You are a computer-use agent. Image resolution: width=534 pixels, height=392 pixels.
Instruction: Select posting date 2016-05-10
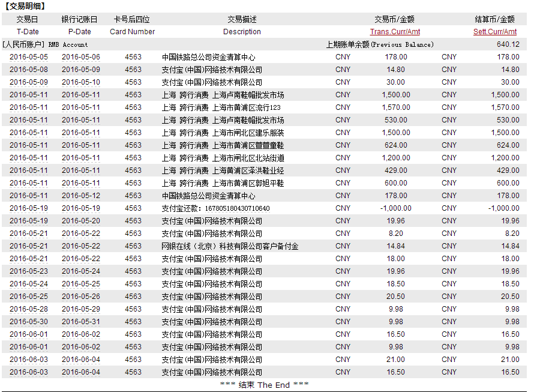click(x=81, y=82)
